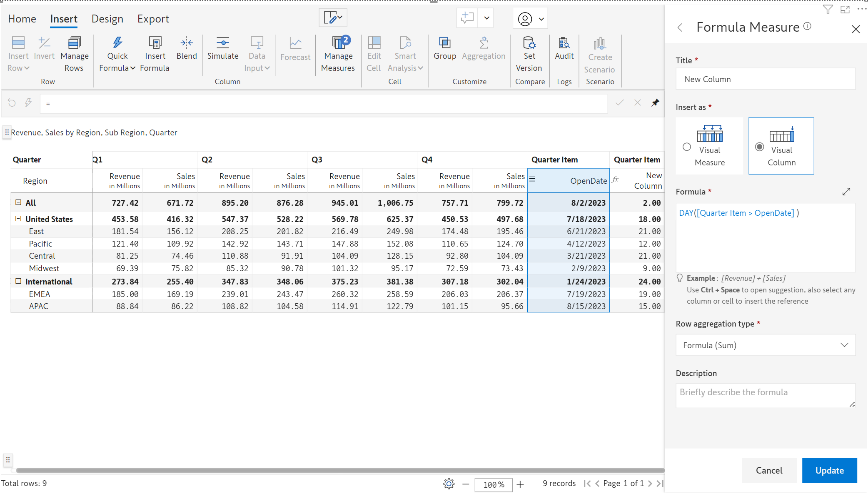Open table settings gear in status bar
868x494 pixels.
tap(449, 484)
